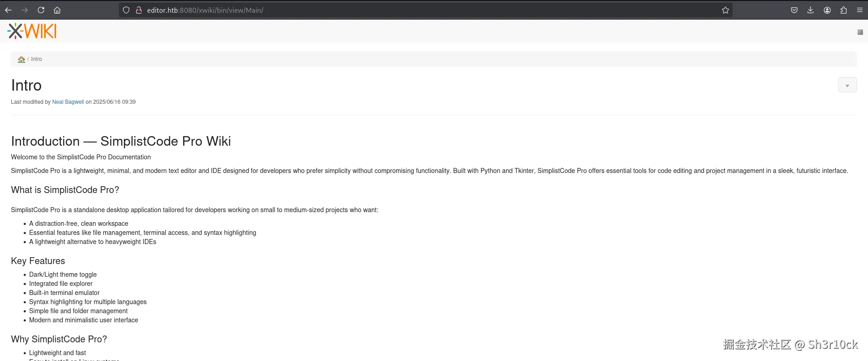Reload the current page

click(x=41, y=10)
